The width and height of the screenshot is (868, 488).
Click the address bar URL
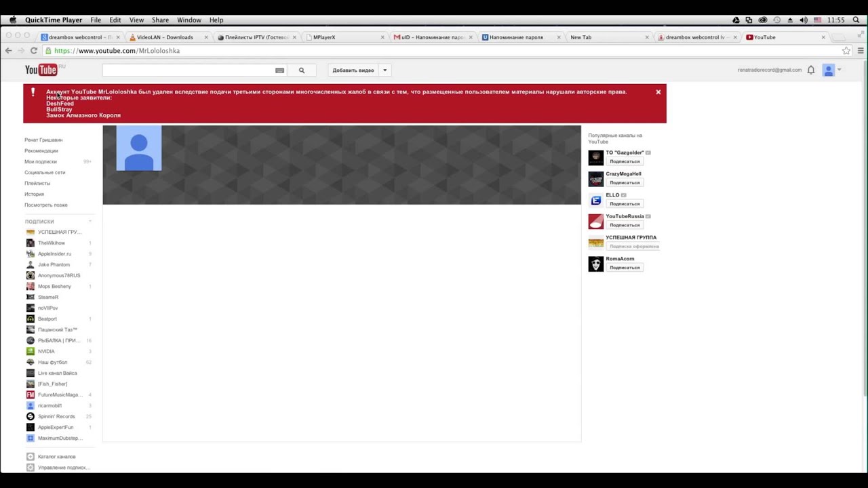pos(117,51)
